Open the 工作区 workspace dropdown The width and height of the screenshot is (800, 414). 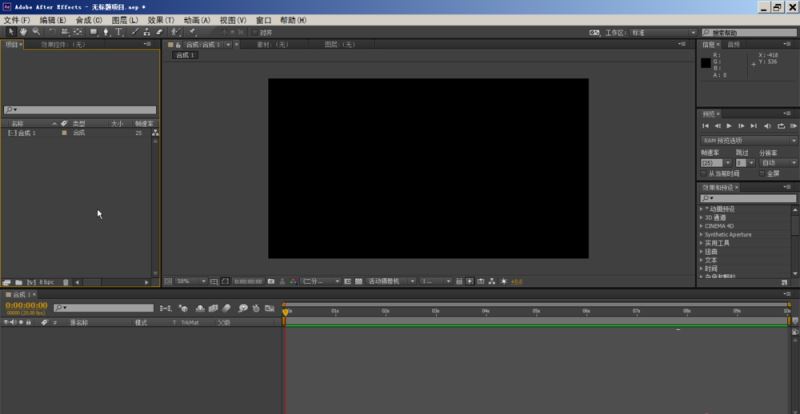pos(663,32)
